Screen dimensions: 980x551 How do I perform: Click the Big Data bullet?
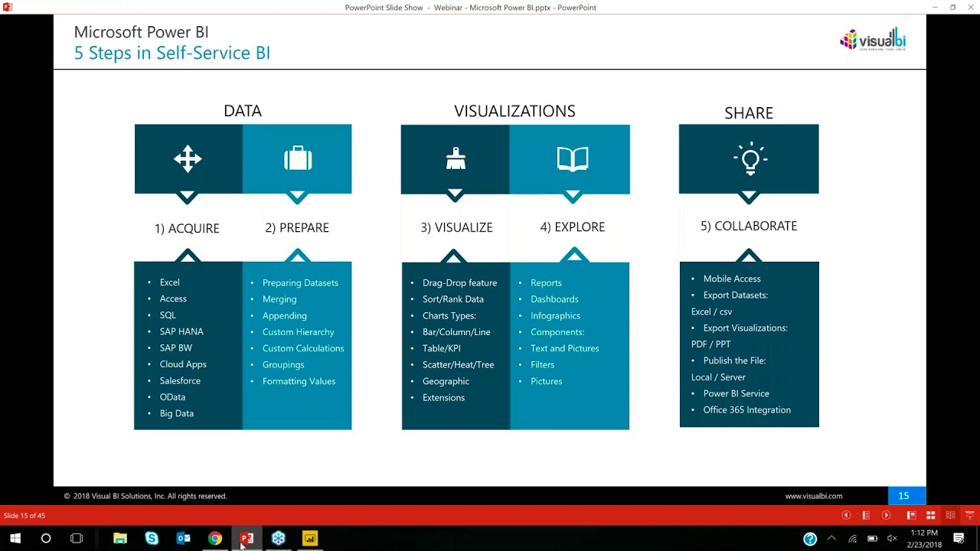[177, 413]
